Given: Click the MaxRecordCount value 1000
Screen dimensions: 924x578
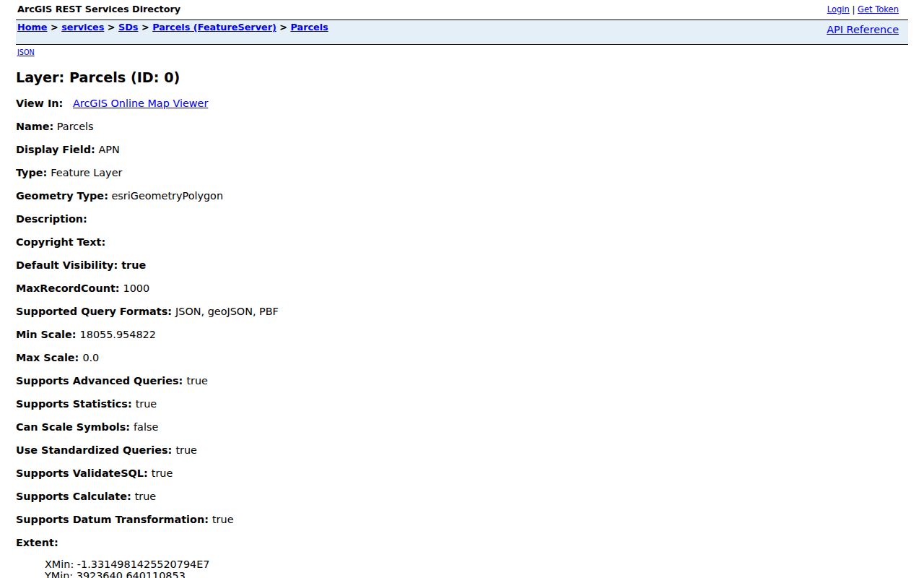Looking at the screenshot, I should click(136, 288).
